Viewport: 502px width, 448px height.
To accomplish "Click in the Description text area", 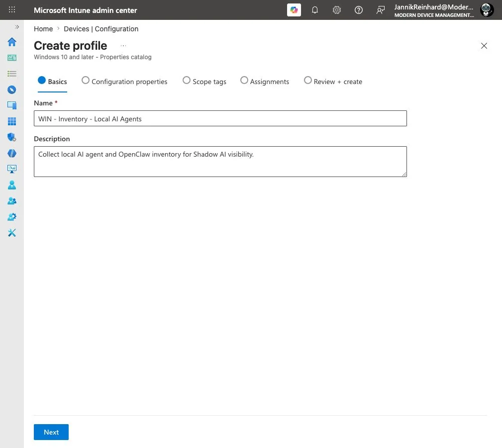I will click(220, 162).
